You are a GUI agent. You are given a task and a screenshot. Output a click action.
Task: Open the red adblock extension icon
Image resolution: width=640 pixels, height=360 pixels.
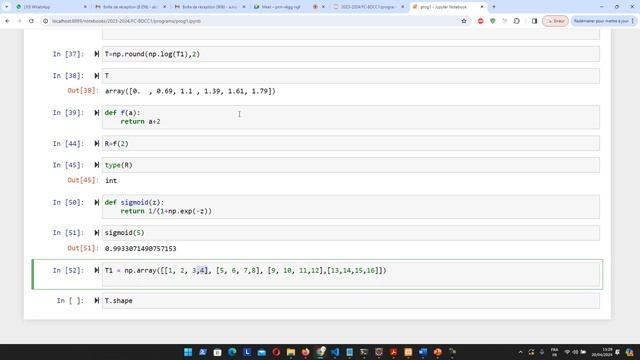(x=480, y=21)
